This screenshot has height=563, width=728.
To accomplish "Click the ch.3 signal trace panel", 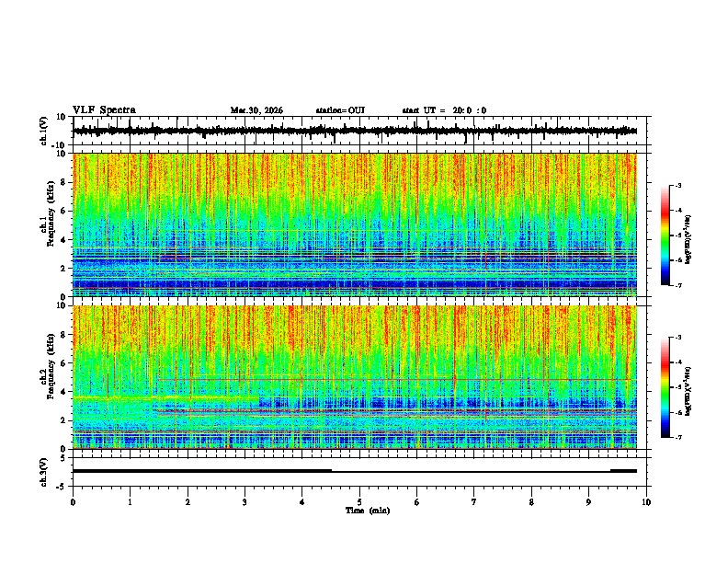I will [359, 472].
